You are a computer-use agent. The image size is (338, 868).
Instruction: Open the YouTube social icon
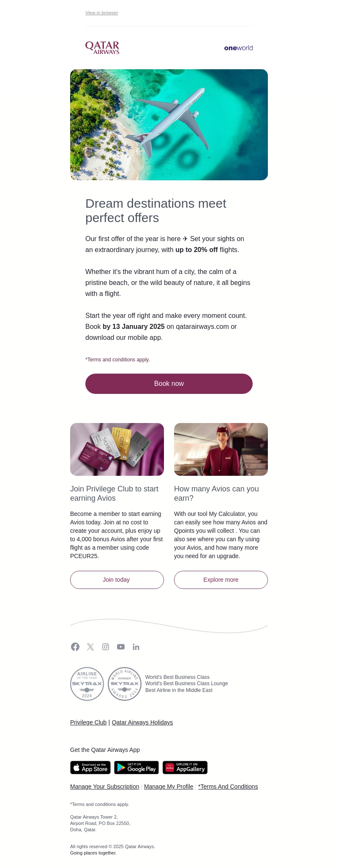[121, 647]
